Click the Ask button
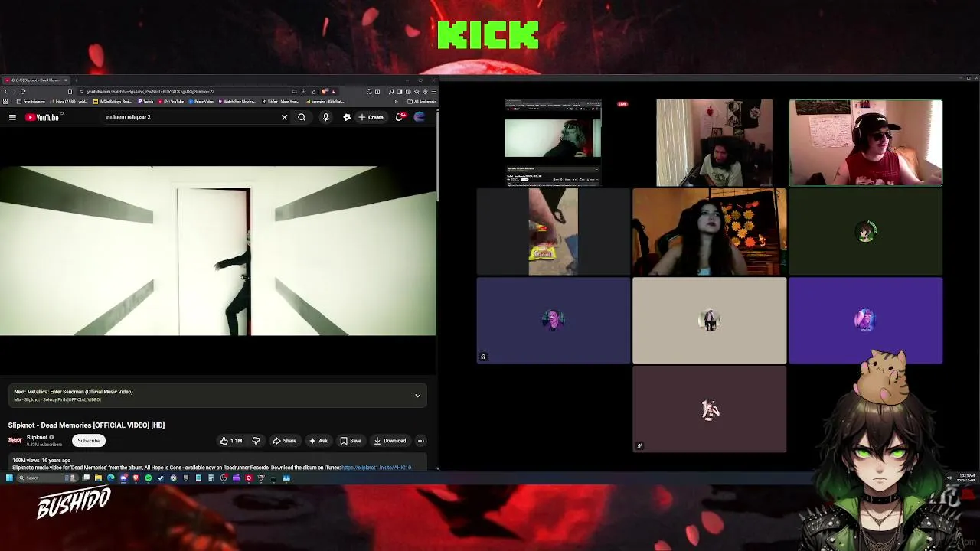980x551 pixels. tap(318, 441)
